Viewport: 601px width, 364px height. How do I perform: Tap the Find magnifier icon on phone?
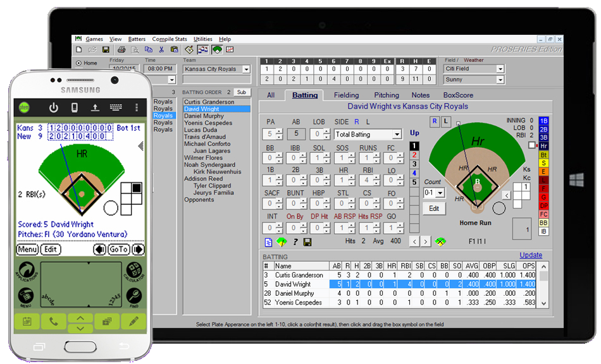pyautogui.click(x=134, y=297)
